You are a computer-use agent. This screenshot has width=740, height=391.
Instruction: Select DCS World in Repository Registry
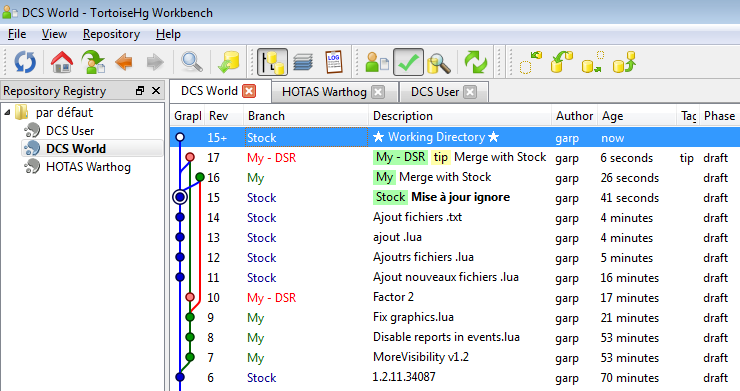click(x=76, y=148)
